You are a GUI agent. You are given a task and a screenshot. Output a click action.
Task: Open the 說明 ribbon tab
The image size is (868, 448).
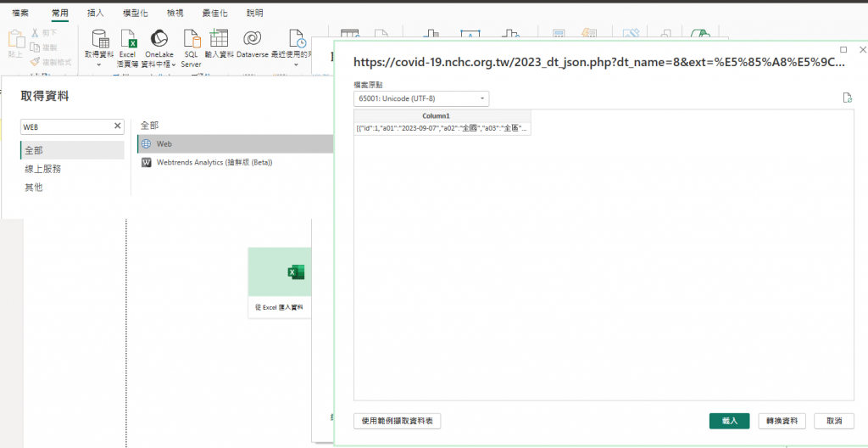click(254, 13)
